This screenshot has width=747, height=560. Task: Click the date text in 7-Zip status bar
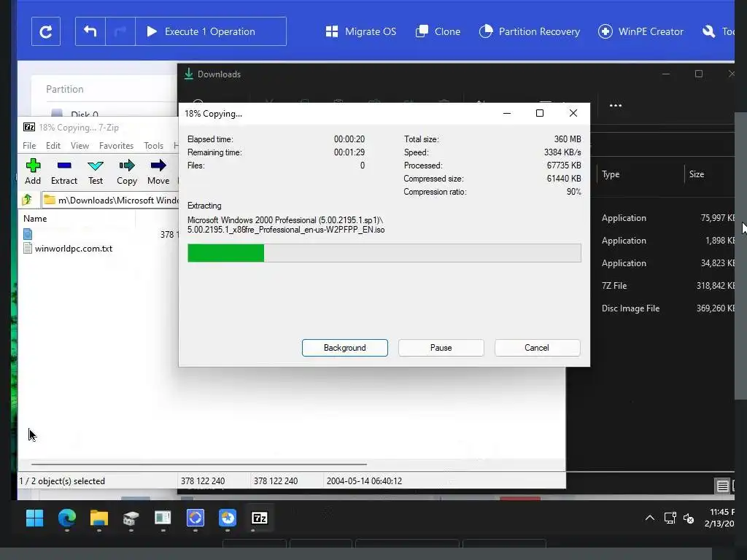[364, 481]
